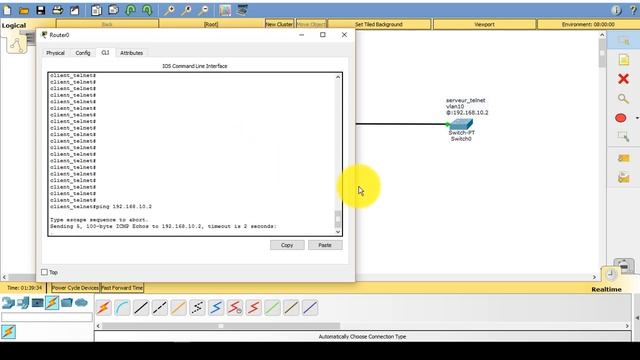The image size is (640, 360).
Task: Pick solid black Copper Straight-Through cable
Action: (141, 308)
